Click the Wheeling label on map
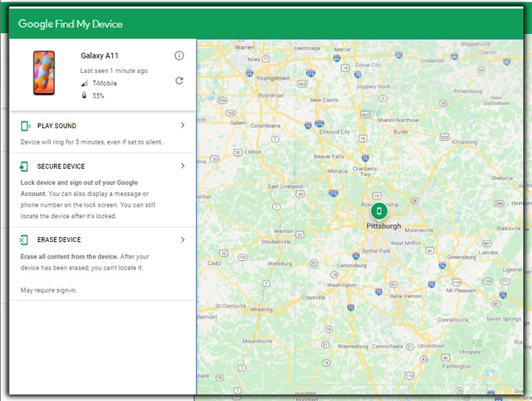The image size is (532, 401). (261, 309)
